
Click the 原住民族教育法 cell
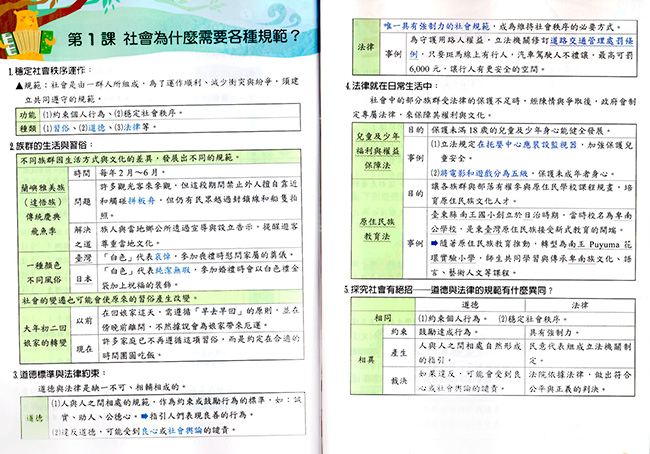pos(377,229)
